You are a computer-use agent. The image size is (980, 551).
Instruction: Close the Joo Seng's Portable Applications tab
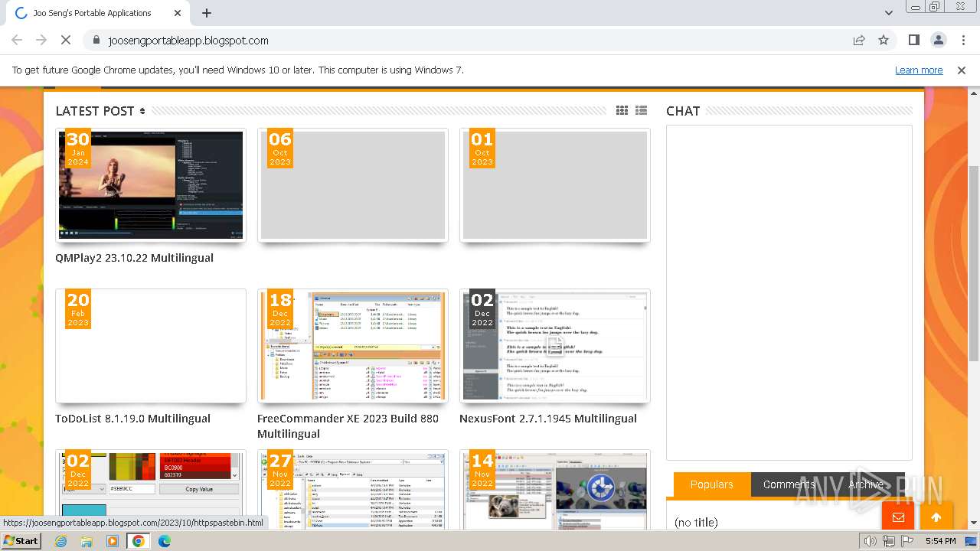(x=178, y=13)
